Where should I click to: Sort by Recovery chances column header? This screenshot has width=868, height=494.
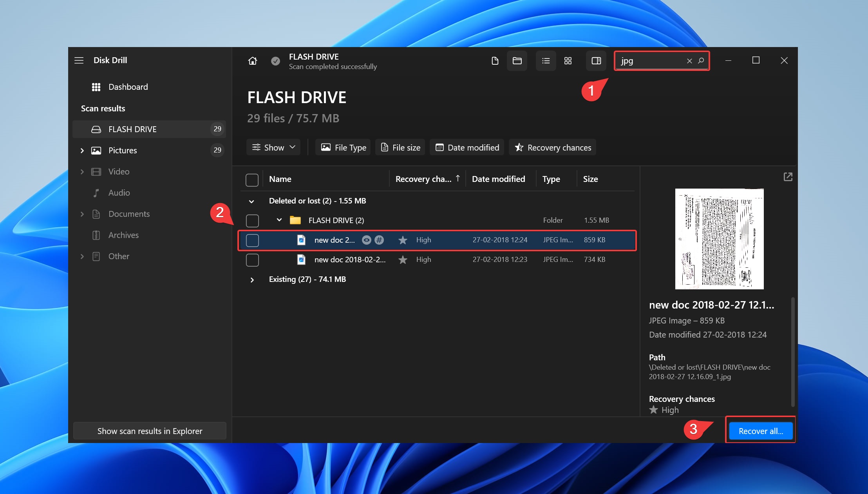(427, 179)
